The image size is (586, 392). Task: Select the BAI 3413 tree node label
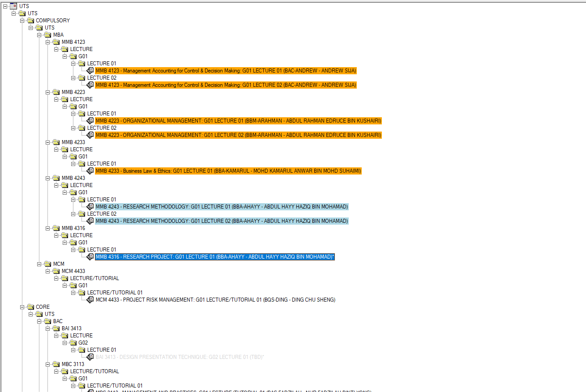coord(72,328)
